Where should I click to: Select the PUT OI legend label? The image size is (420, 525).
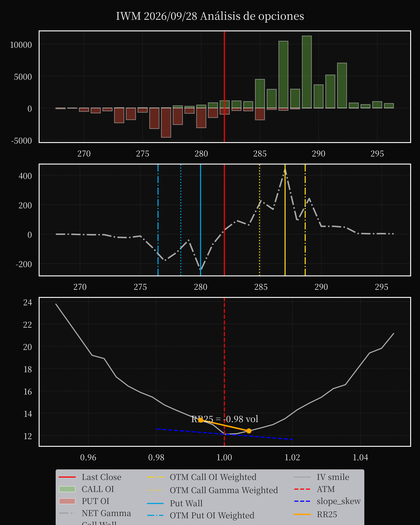pyautogui.click(x=95, y=501)
